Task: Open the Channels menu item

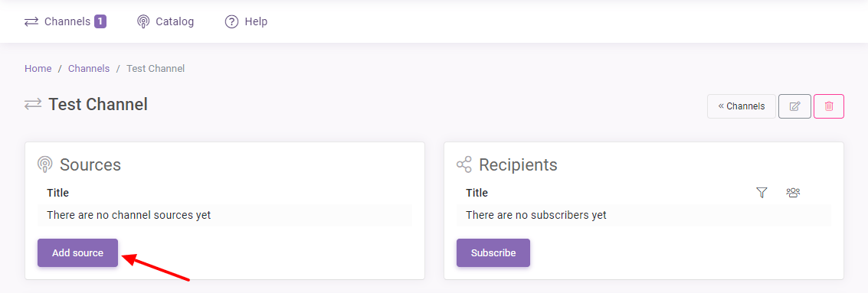Action: coord(65,21)
